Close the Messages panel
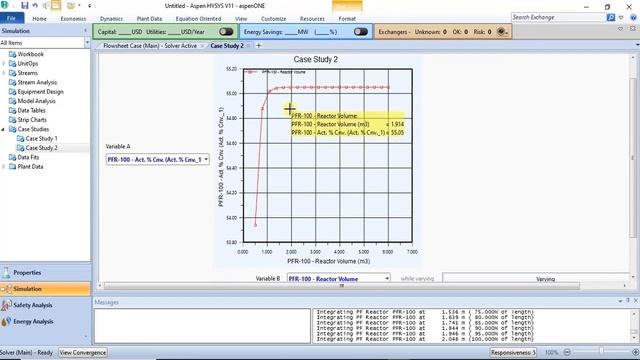 [x=636, y=301]
